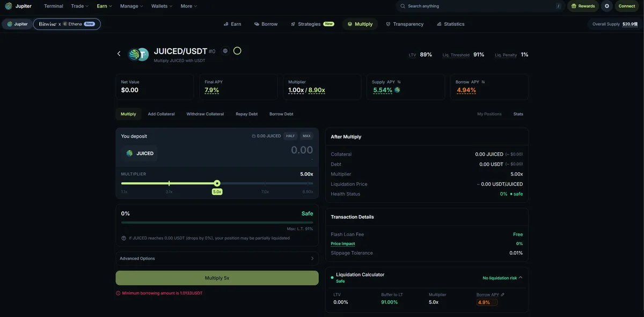This screenshot has height=317, width=644.
Task: Switch to the Repay Debt tab
Action: coord(247,114)
